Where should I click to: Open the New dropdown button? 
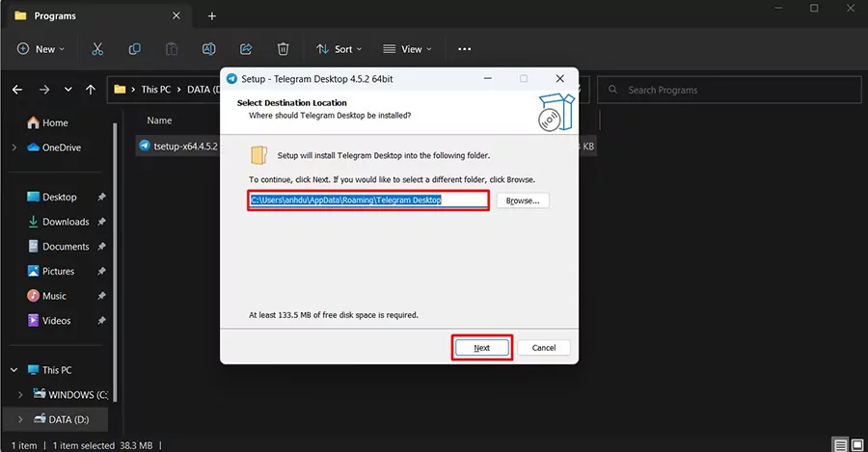(x=41, y=49)
